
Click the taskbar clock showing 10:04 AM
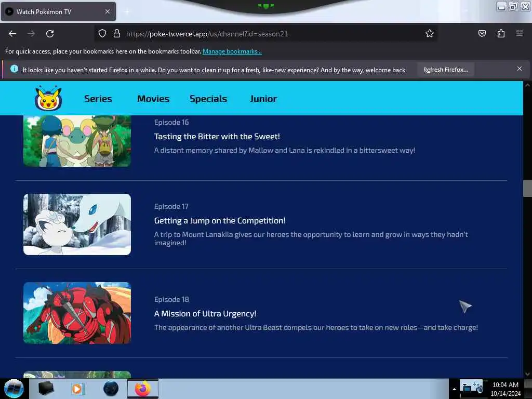(x=505, y=389)
